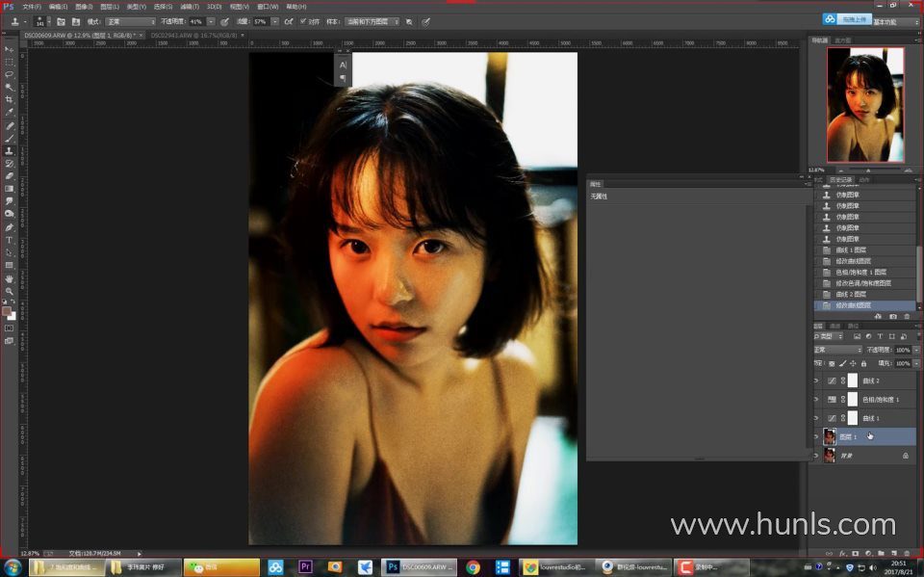Screen dimensions: 924x577
Task: Open the Clone Source panel icon
Action: coord(76,22)
